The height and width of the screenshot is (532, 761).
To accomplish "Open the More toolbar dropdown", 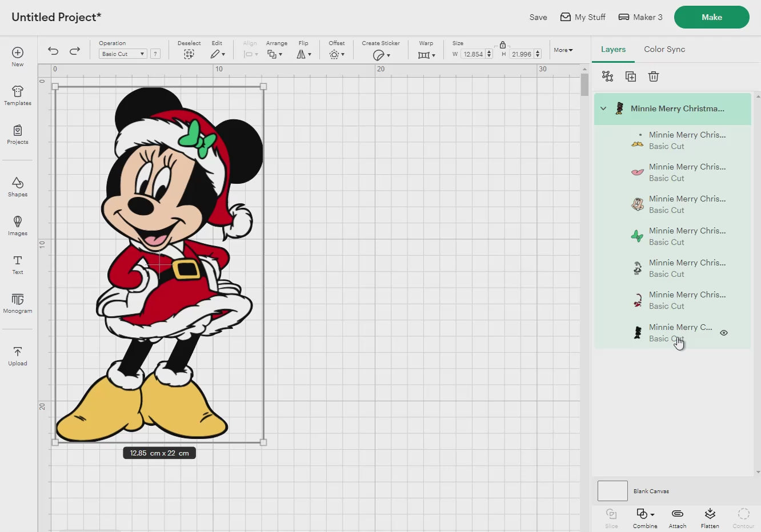I will [563, 50].
